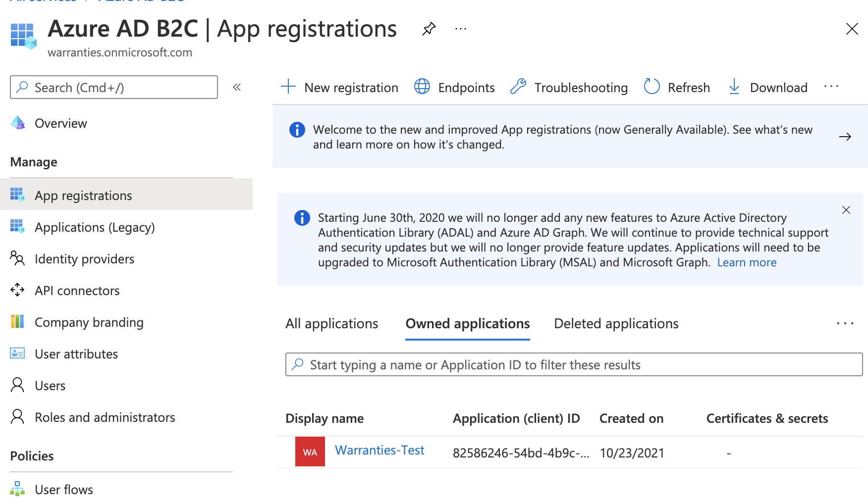868x504 pixels.
Task: Open the tabs overflow ellipsis menu
Action: coord(845,323)
